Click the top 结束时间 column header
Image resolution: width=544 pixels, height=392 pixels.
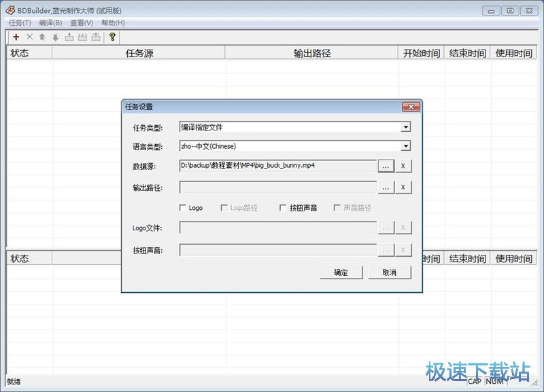tap(467, 53)
